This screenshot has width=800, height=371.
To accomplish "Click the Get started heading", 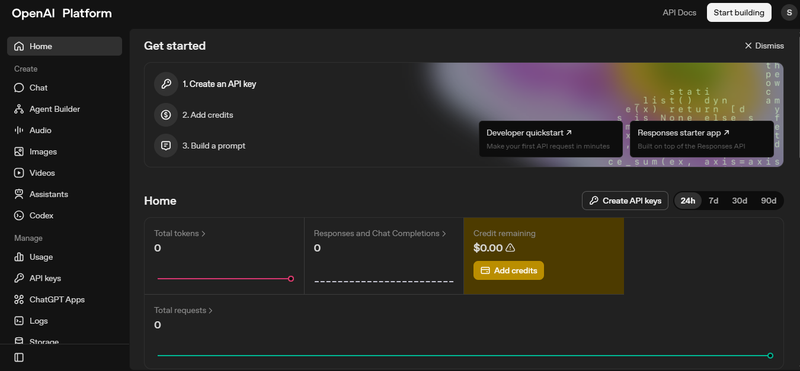I will point(174,46).
